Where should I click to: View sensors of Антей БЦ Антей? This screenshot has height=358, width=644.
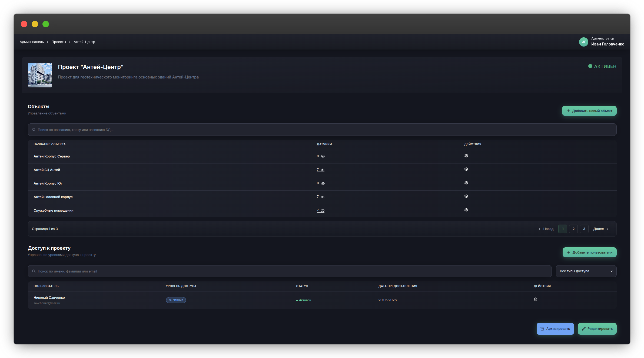[321, 170]
